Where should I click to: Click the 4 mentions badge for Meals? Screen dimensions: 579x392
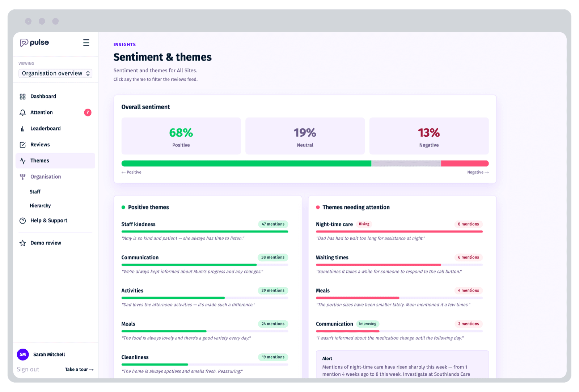coord(469,291)
